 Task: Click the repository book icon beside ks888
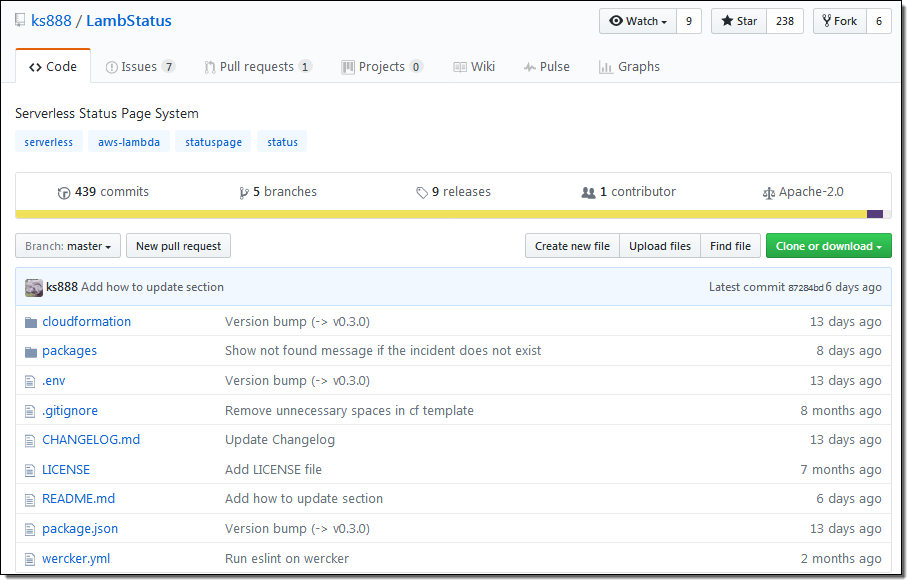(20, 20)
